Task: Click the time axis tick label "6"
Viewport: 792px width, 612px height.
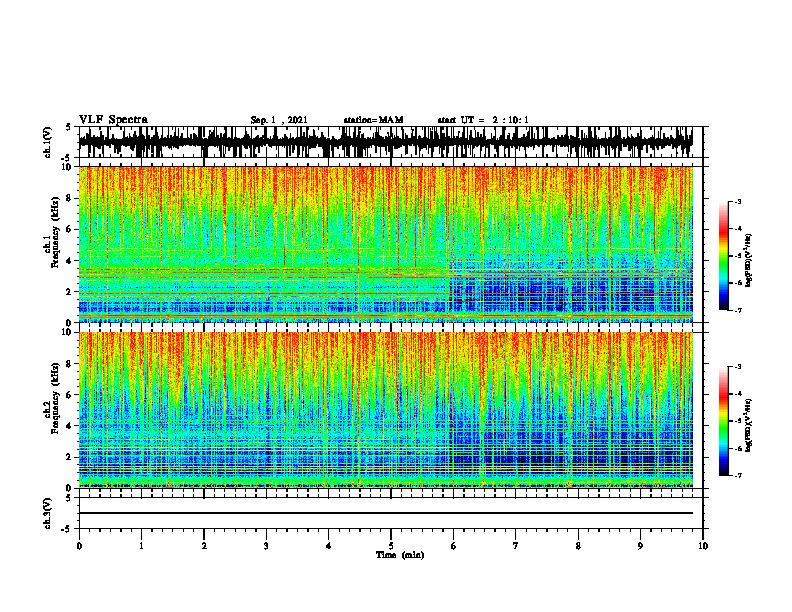Action: click(x=454, y=546)
